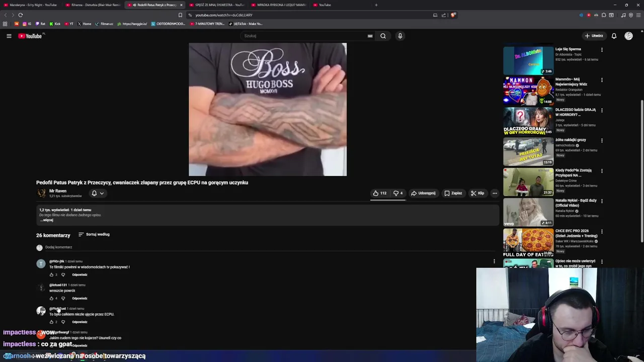Click the 'Utwórz' create button

[x=594, y=36]
